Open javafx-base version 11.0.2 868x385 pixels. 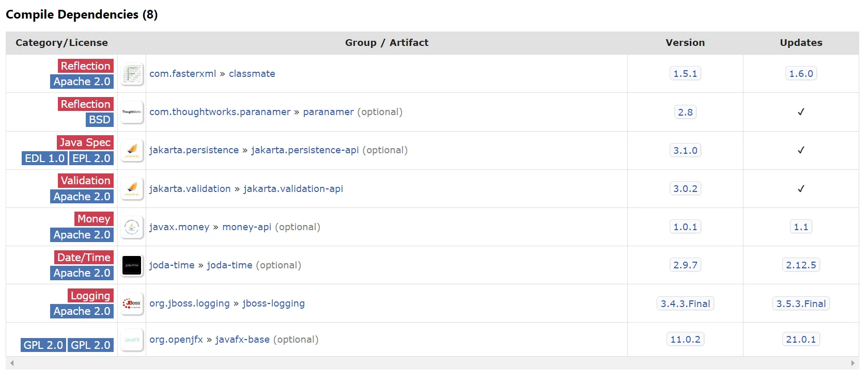(685, 340)
